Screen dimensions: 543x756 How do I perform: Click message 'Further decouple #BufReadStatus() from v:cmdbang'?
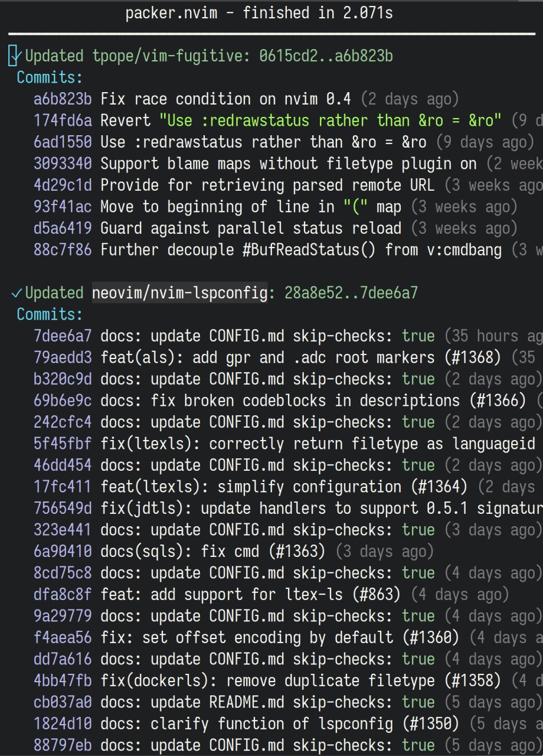click(301, 250)
